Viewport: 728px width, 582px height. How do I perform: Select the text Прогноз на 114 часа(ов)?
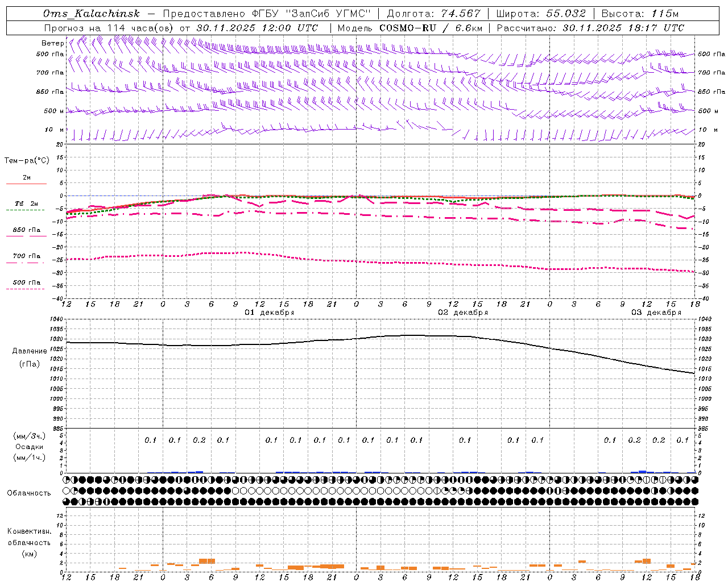point(110,28)
